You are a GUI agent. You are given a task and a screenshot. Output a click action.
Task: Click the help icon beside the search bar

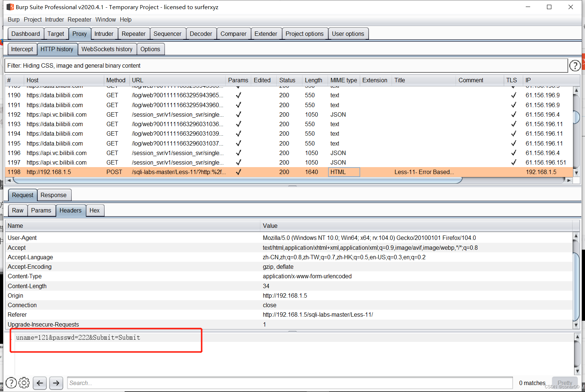[x=11, y=383]
